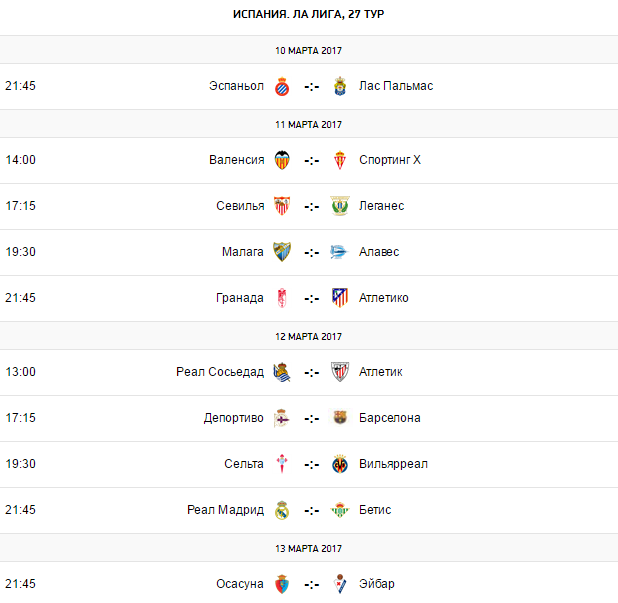Click the Las Palmas club crest

340,86
